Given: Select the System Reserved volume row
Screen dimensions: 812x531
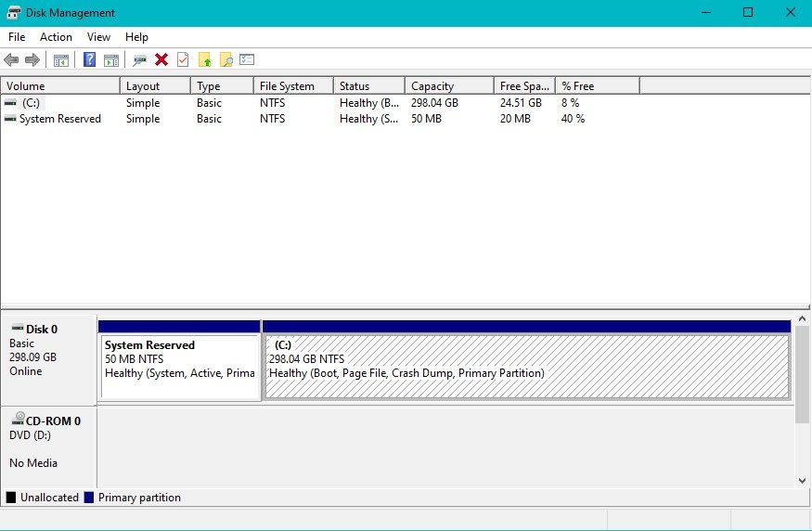Looking at the screenshot, I should click(x=59, y=119).
